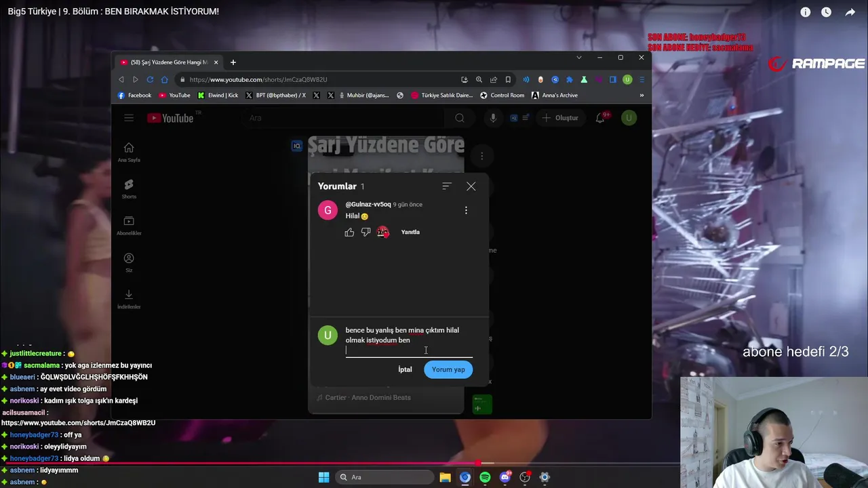This screenshot has height=488, width=868.
Task: Close the comments panel with the X
Action: point(471,186)
